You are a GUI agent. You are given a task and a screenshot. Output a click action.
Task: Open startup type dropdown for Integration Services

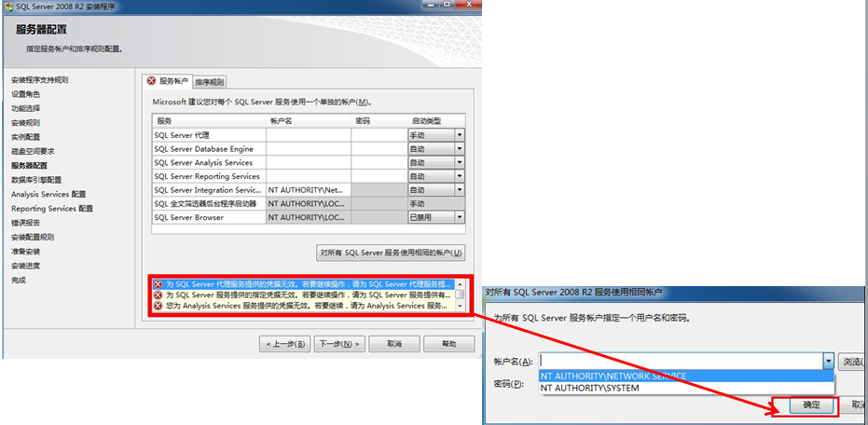point(460,190)
